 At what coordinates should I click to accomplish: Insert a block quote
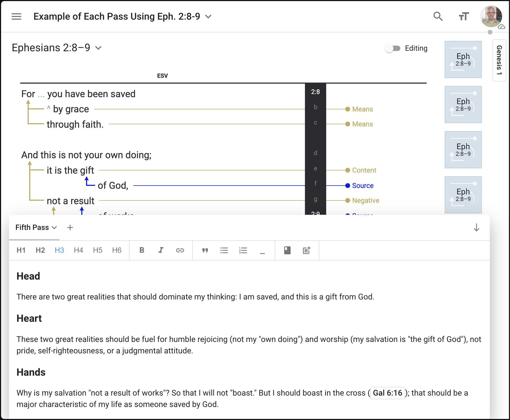[205, 250]
